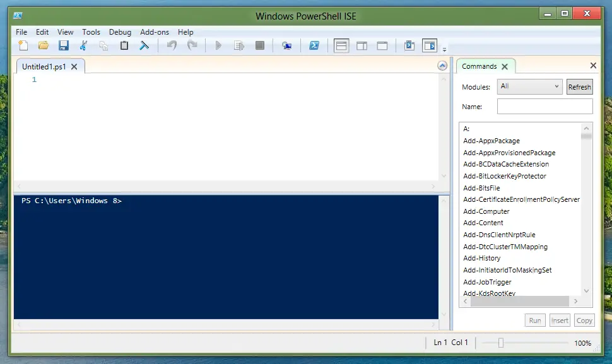This screenshot has width=612, height=364.
Task: Select Add-Computer command
Action: coord(486,211)
